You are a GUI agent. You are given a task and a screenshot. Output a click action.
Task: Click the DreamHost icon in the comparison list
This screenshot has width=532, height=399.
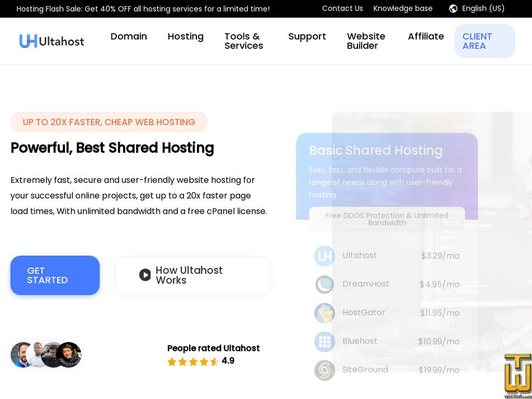tap(324, 284)
